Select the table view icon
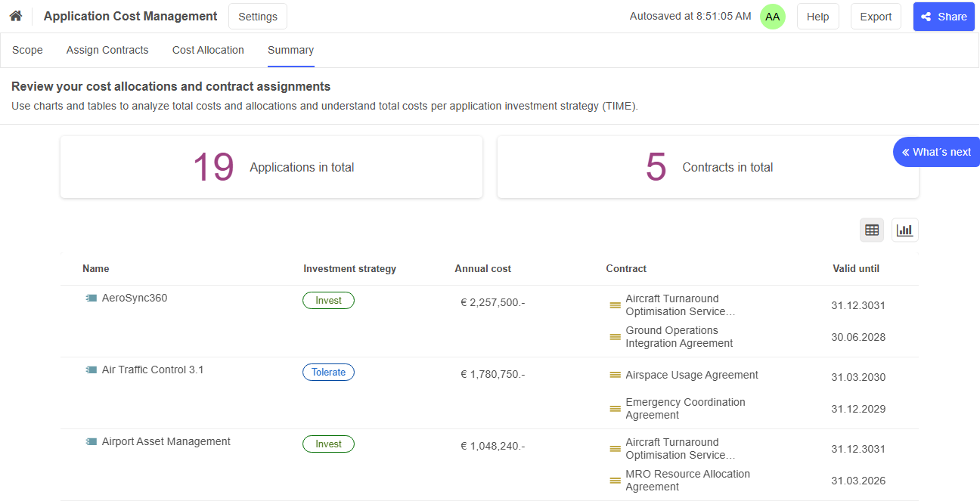The image size is (980, 501). tap(871, 230)
